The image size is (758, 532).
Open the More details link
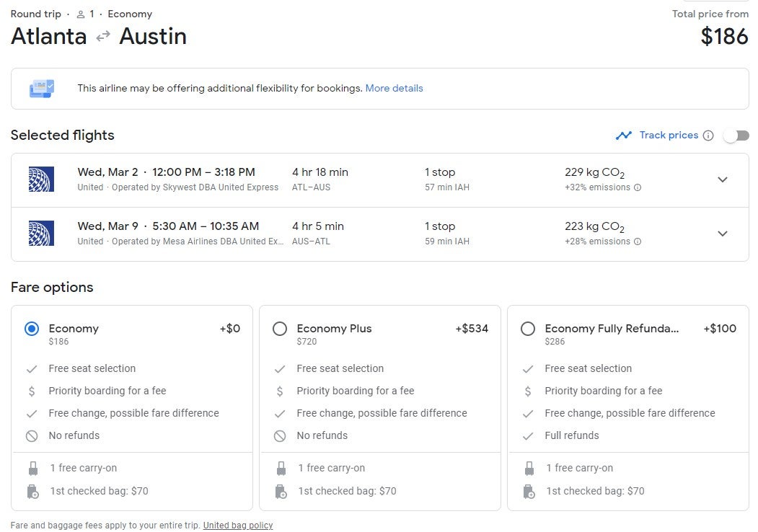[x=394, y=89]
